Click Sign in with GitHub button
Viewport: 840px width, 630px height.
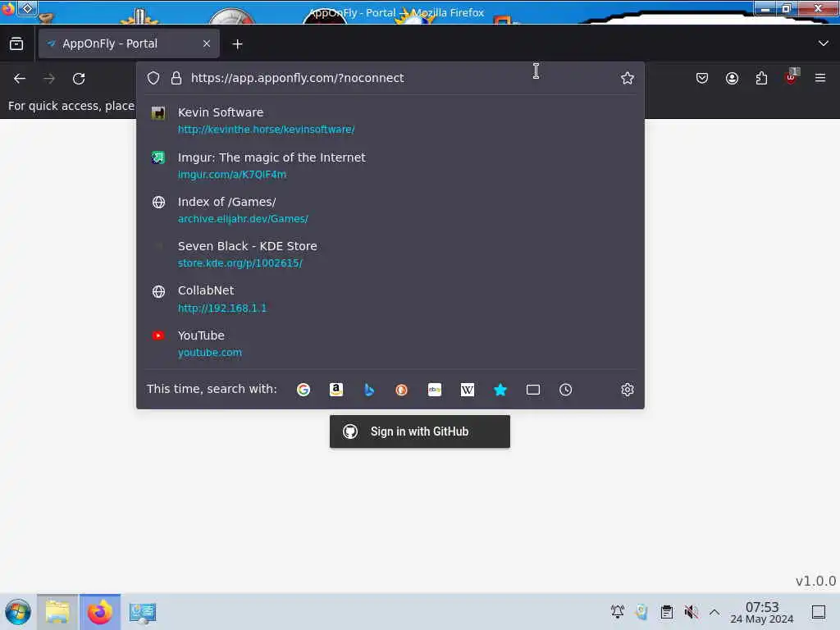coord(419,431)
